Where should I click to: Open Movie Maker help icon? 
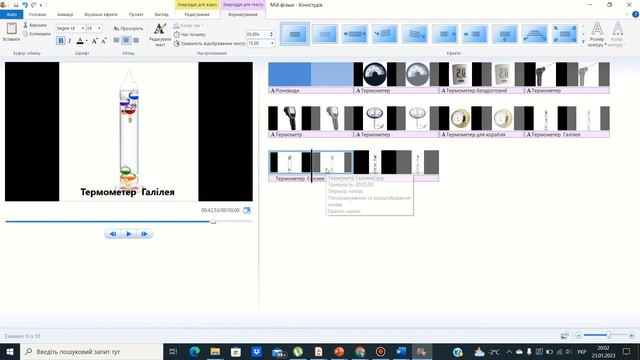click(636, 14)
